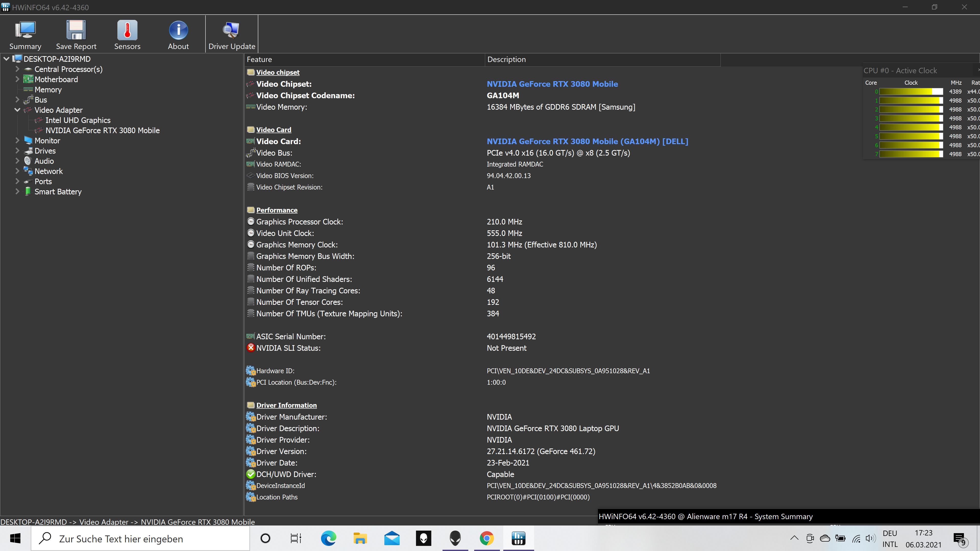
Task: Click NVIDIA GeForce RTX 3080 Mobile chipset link
Action: (x=552, y=84)
